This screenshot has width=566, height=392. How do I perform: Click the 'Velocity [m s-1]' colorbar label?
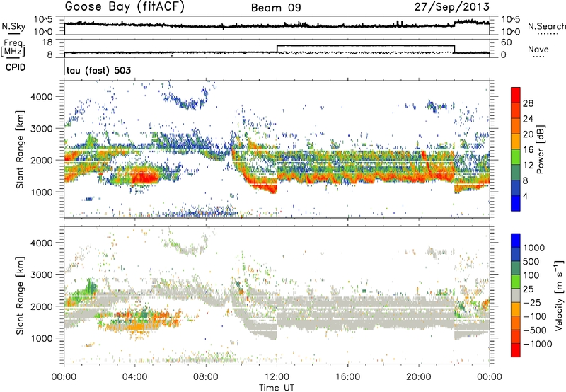pyautogui.click(x=559, y=295)
